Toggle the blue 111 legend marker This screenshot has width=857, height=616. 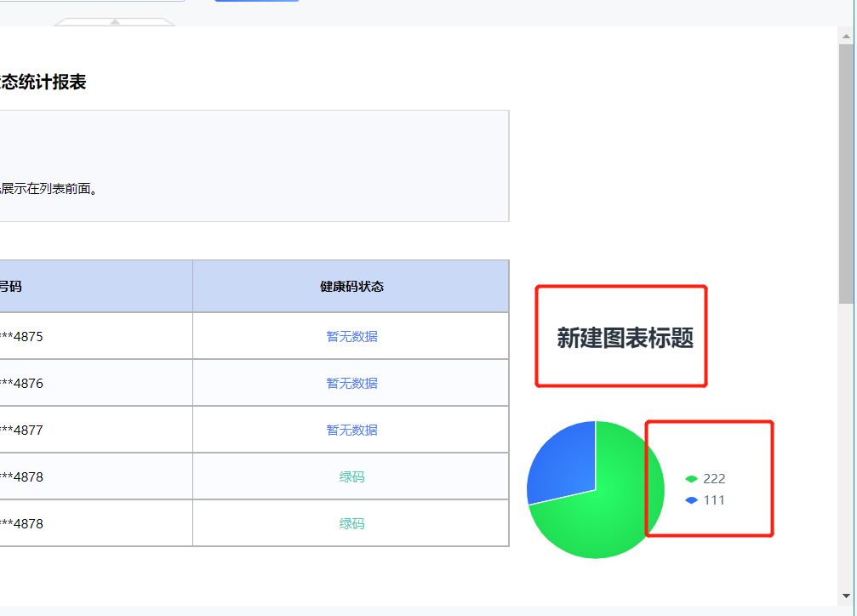coord(691,500)
